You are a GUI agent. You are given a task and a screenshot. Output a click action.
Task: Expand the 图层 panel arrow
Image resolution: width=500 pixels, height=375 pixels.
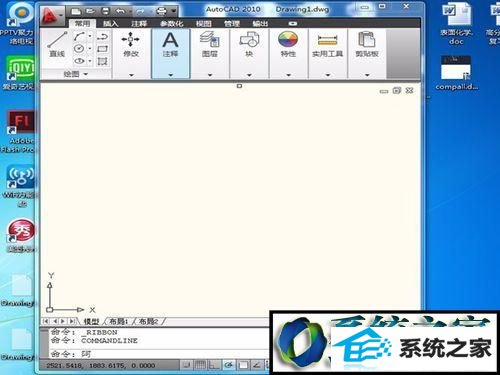(x=210, y=75)
